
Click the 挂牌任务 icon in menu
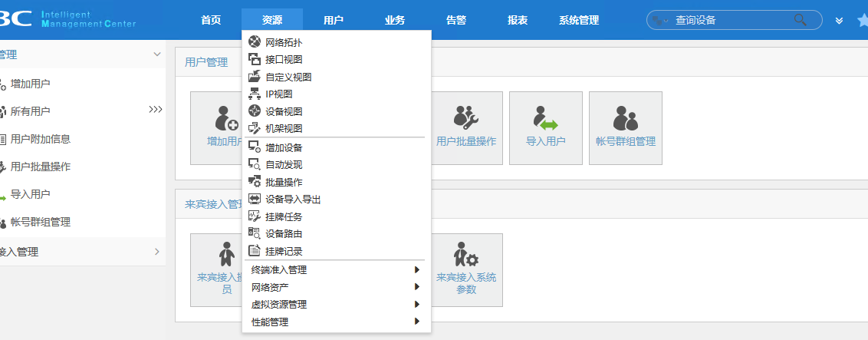254,216
